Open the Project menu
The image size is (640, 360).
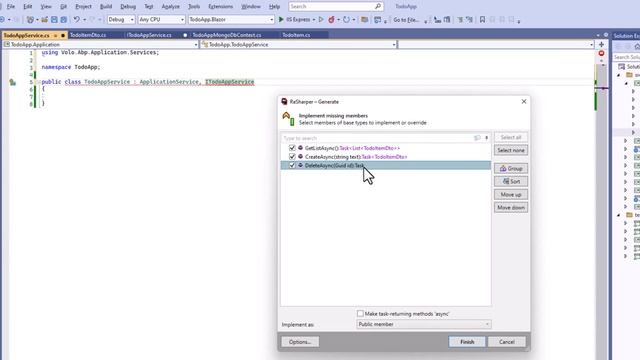pyautogui.click(x=83, y=7)
